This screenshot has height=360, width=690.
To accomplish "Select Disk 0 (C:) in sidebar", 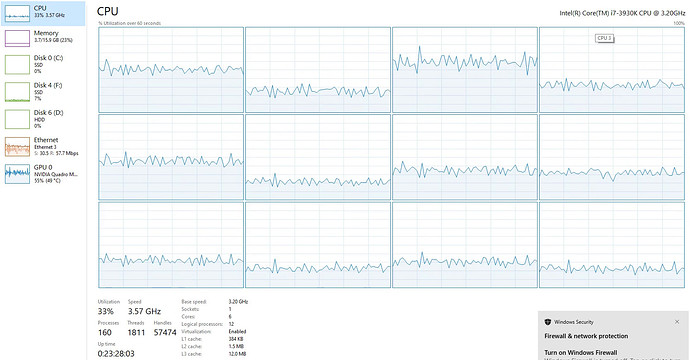I will point(44,64).
